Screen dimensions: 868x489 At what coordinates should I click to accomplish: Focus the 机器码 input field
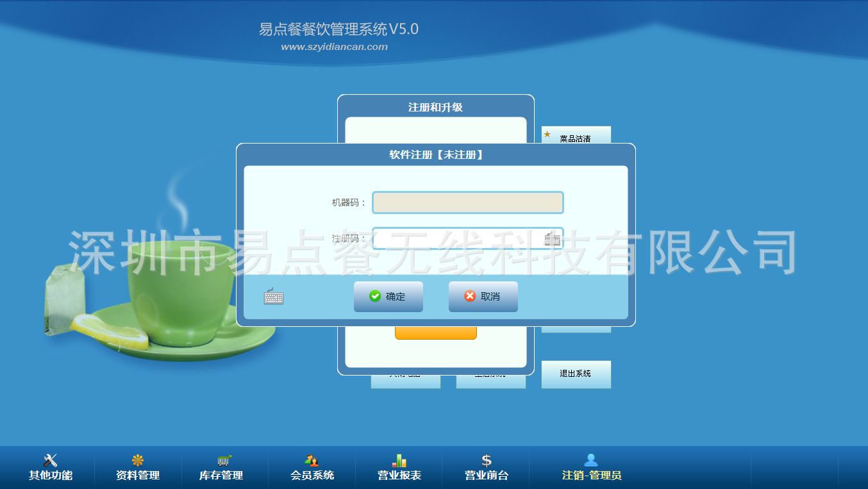[x=468, y=203]
